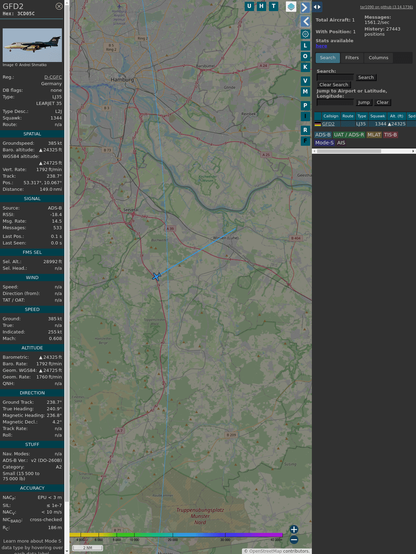Click the Jump to Airport input field
Image resolution: width=416 pixels, height=554 pixels.
[335, 102]
